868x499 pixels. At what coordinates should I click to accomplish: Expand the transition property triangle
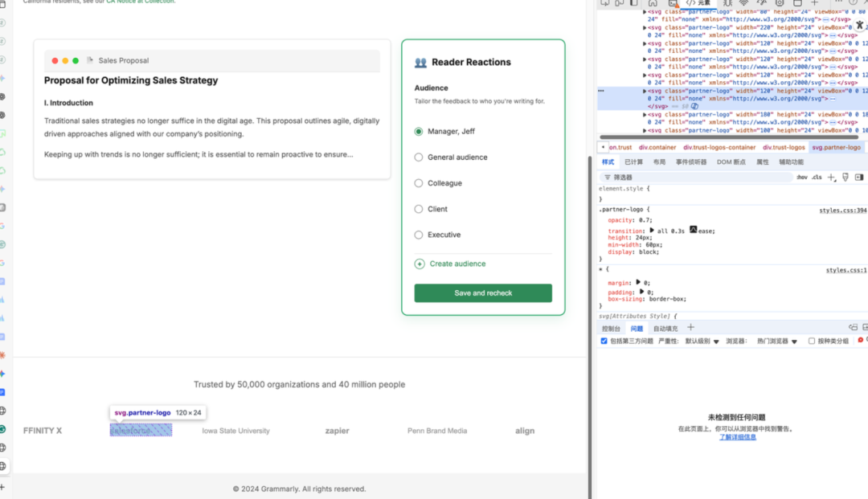pos(652,231)
